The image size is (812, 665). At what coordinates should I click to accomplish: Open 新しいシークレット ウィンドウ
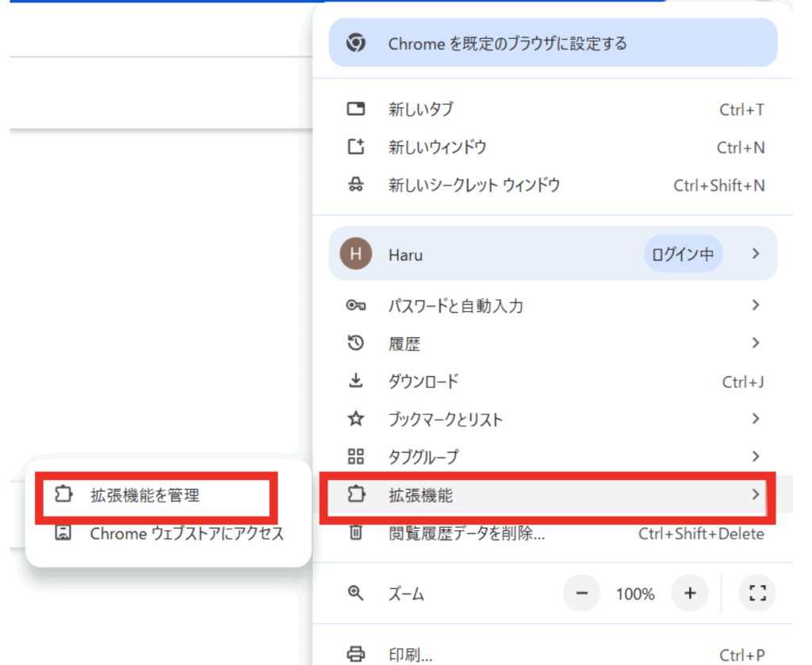tap(553, 185)
